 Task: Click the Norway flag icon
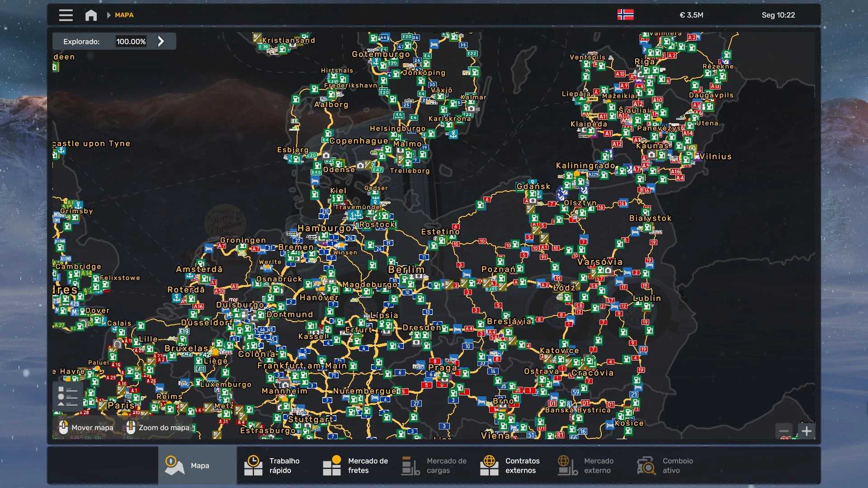pyautogui.click(x=625, y=15)
